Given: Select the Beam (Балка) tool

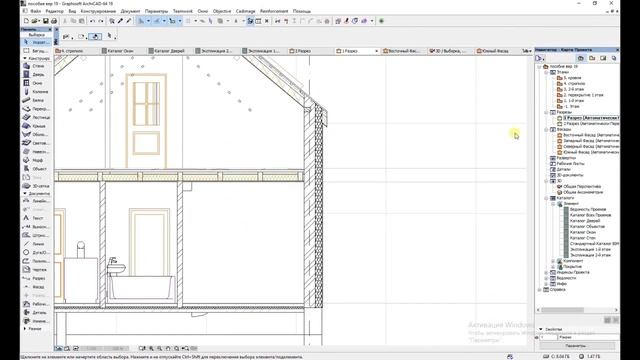Looking at the screenshot, I should 36,100.
